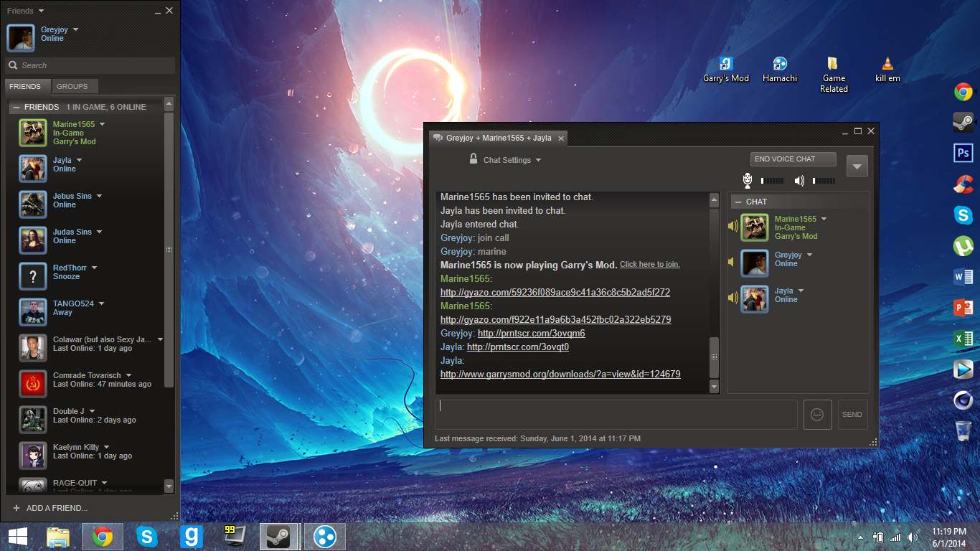Click Kaelynn Kitty avatar
This screenshot has height=551, width=980.
click(33, 456)
